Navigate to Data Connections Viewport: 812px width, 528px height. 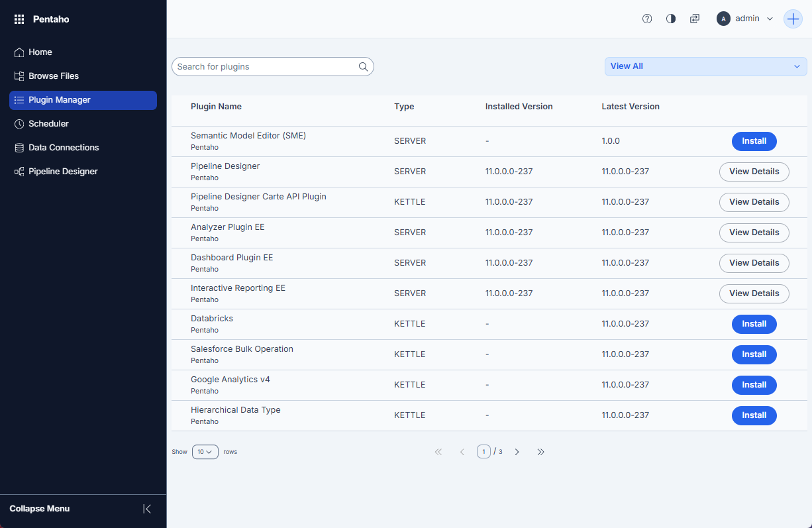click(x=64, y=148)
